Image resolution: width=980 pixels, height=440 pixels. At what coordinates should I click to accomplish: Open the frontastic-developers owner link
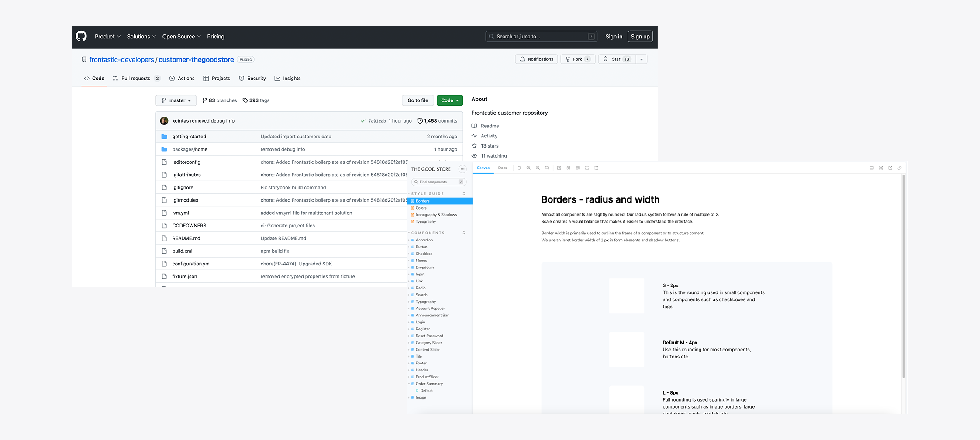coord(121,60)
